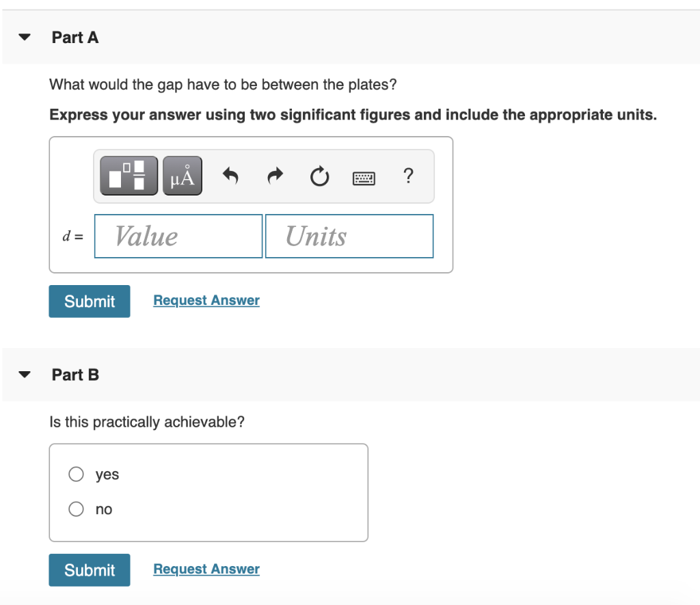Request Answer for Part A
Image resolution: width=700 pixels, height=605 pixels.
(x=206, y=301)
